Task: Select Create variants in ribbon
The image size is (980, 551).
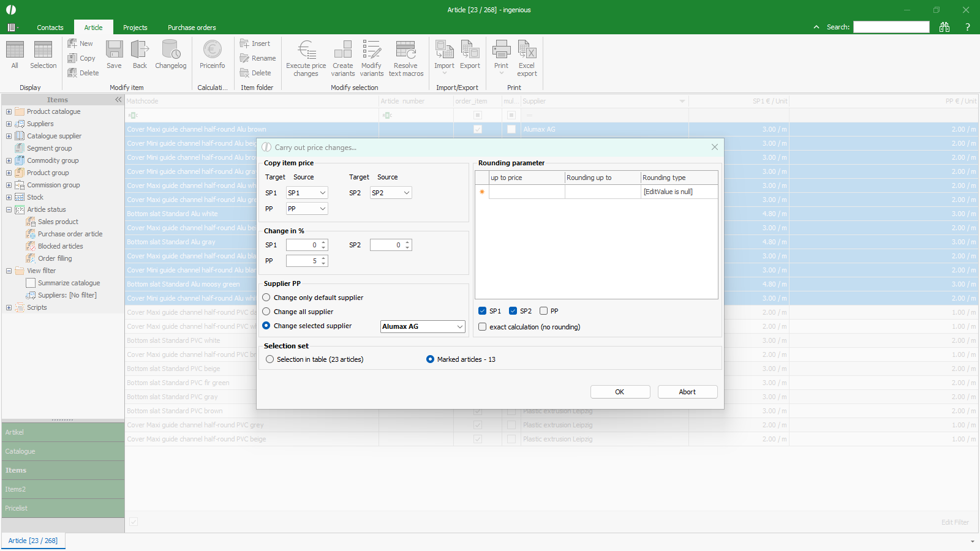Action: point(343,50)
